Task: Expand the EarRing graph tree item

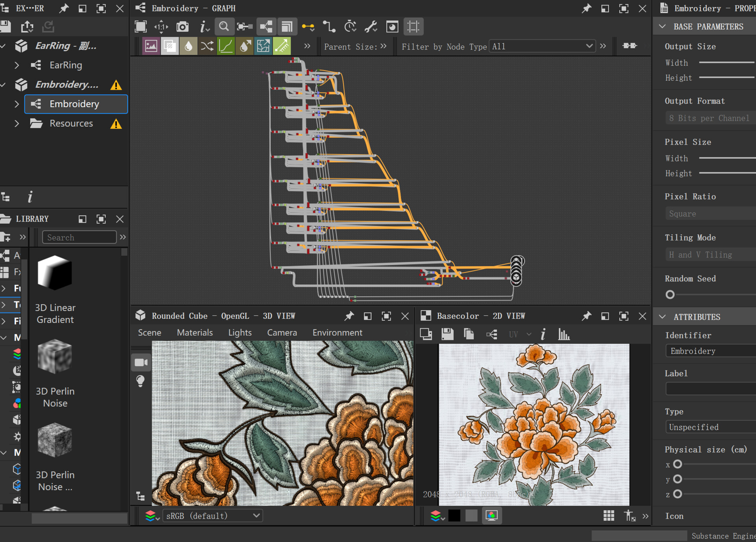Action: coord(17,65)
